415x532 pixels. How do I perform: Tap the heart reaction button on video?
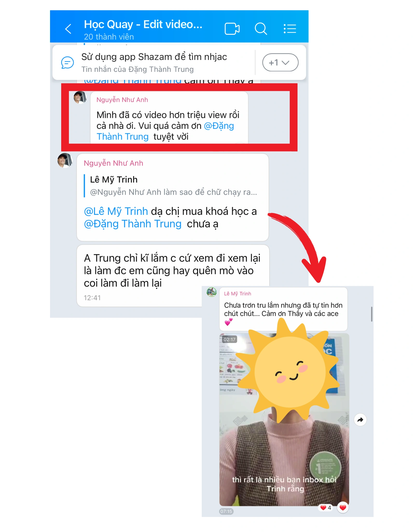click(x=343, y=507)
